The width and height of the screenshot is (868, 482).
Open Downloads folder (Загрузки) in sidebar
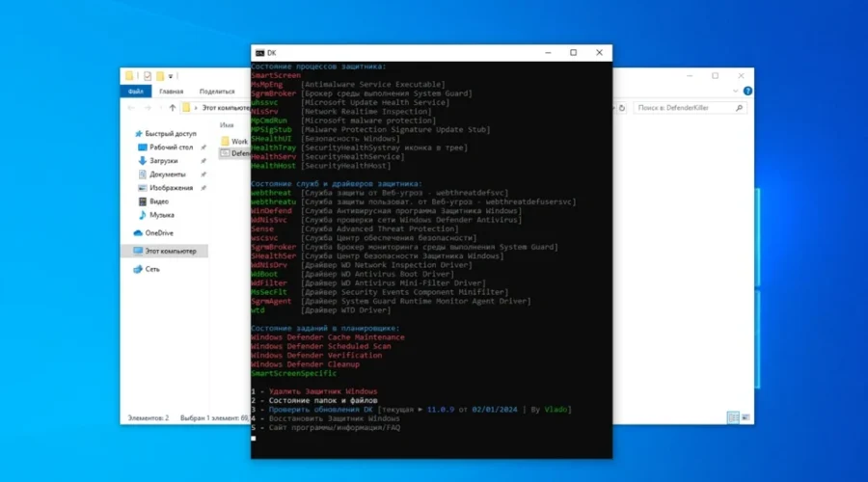click(x=163, y=161)
